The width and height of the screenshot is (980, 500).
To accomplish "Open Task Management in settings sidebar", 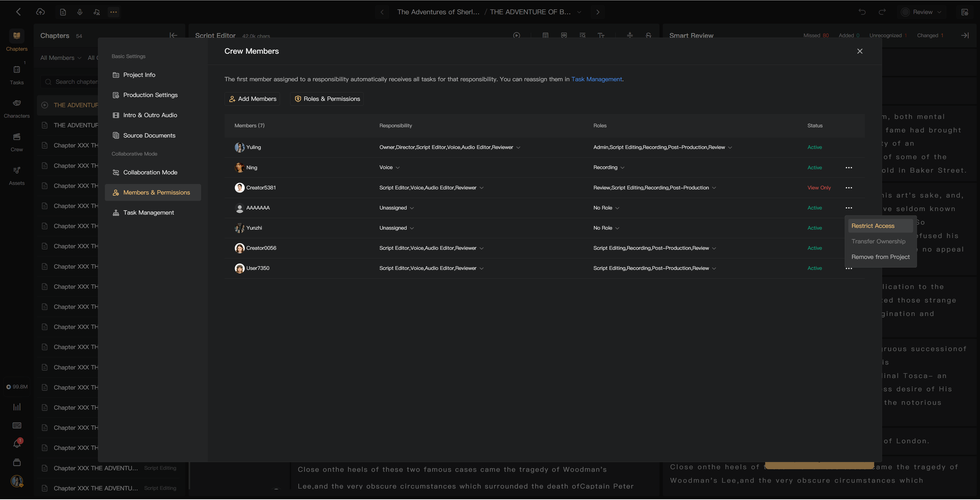I will (x=153, y=212).
